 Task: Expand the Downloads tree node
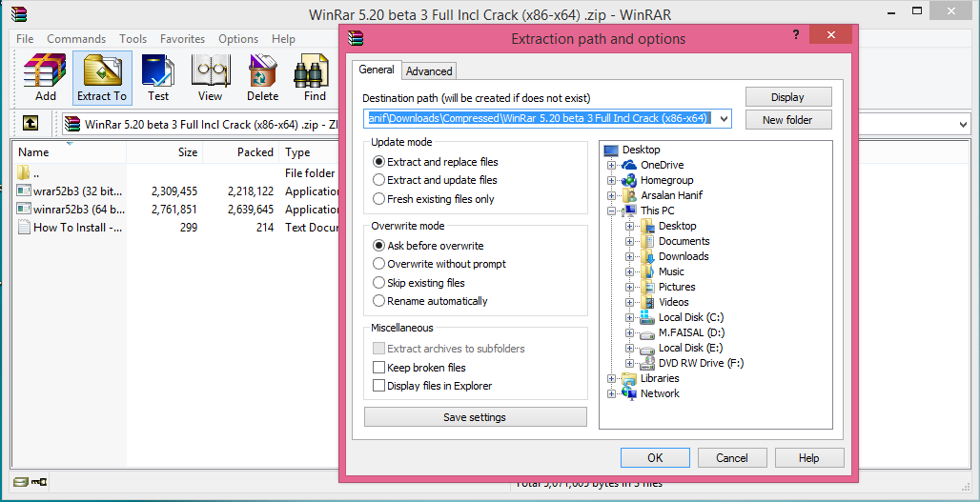(629, 256)
